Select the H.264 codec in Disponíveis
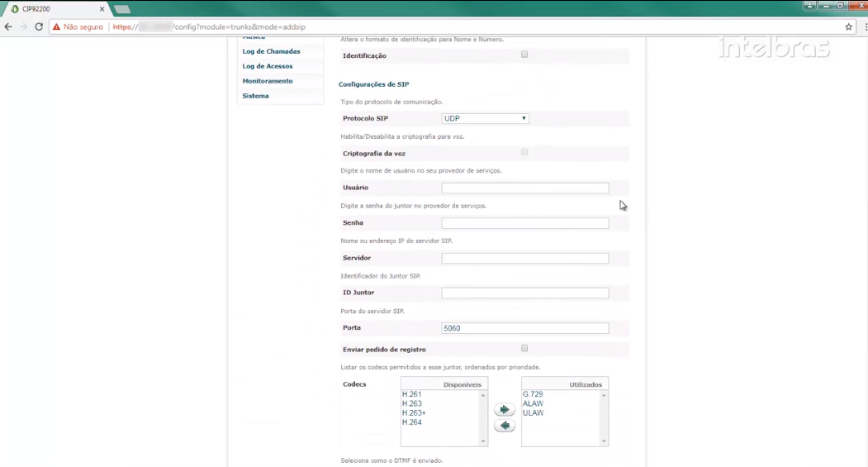The height and width of the screenshot is (467, 868). [412, 422]
